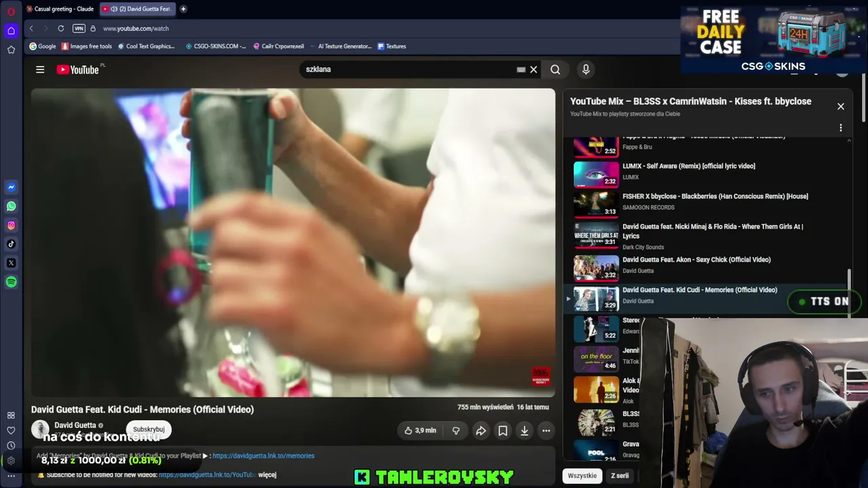Dislike the video with thumbs down

(456, 430)
